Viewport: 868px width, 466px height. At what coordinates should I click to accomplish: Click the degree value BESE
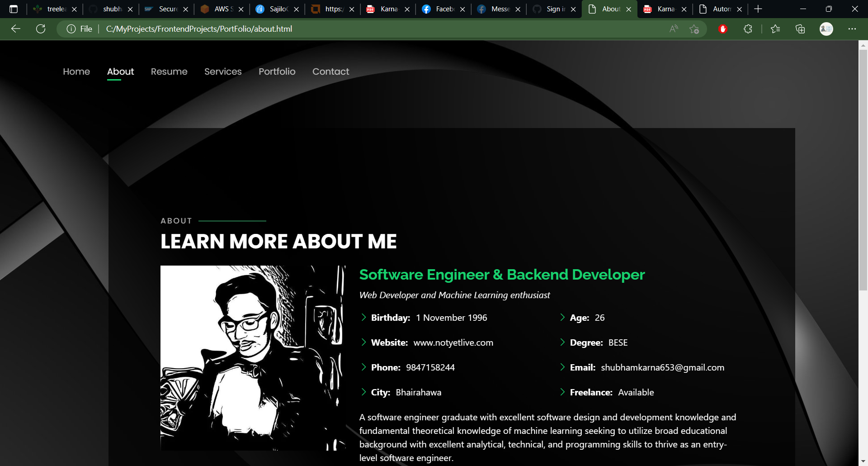pos(618,342)
